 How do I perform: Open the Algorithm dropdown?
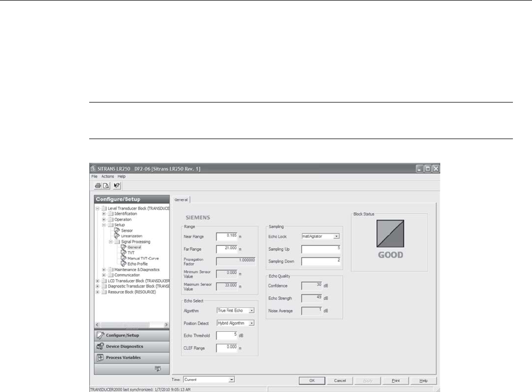pyautogui.click(x=252, y=311)
